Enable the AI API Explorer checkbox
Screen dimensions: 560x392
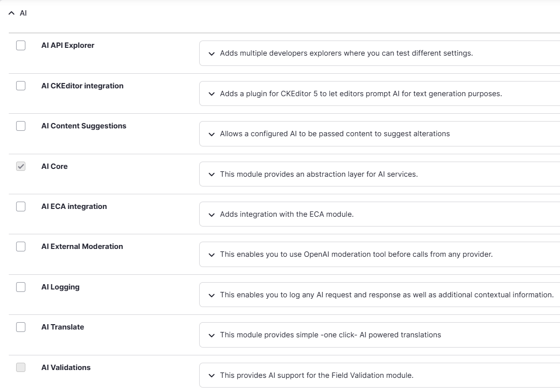[21, 45]
